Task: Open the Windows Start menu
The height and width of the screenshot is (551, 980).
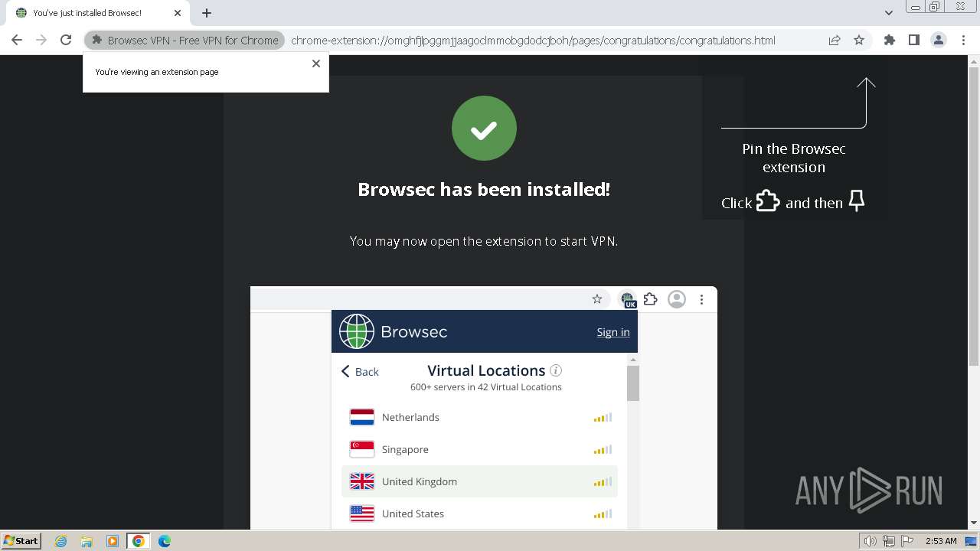Action: [x=21, y=540]
